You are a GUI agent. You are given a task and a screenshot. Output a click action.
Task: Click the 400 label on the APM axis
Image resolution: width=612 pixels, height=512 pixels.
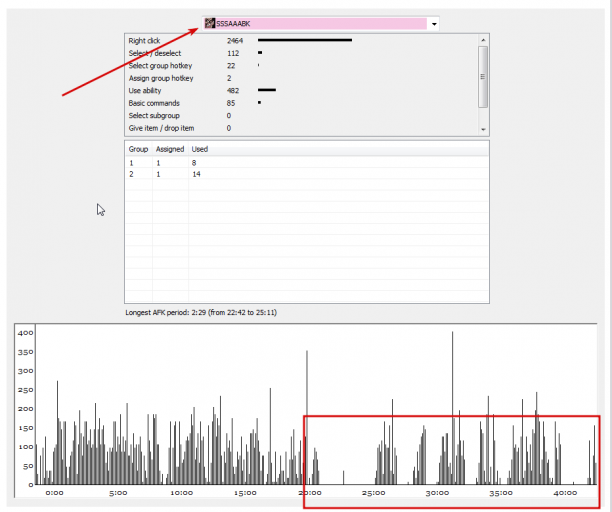(x=25, y=333)
